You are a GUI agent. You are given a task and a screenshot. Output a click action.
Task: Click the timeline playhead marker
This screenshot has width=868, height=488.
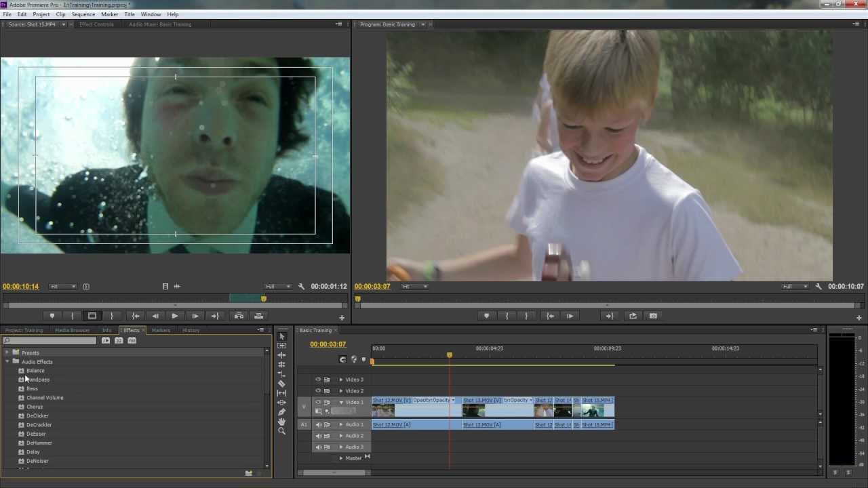click(x=449, y=355)
